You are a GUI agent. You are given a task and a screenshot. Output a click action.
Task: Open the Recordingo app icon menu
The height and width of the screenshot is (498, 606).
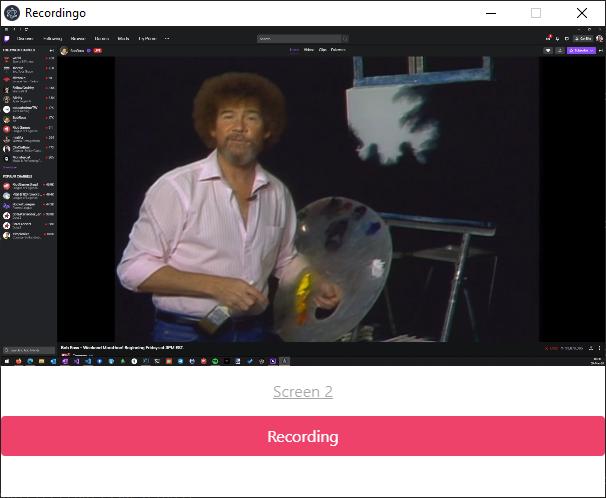(x=12, y=13)
